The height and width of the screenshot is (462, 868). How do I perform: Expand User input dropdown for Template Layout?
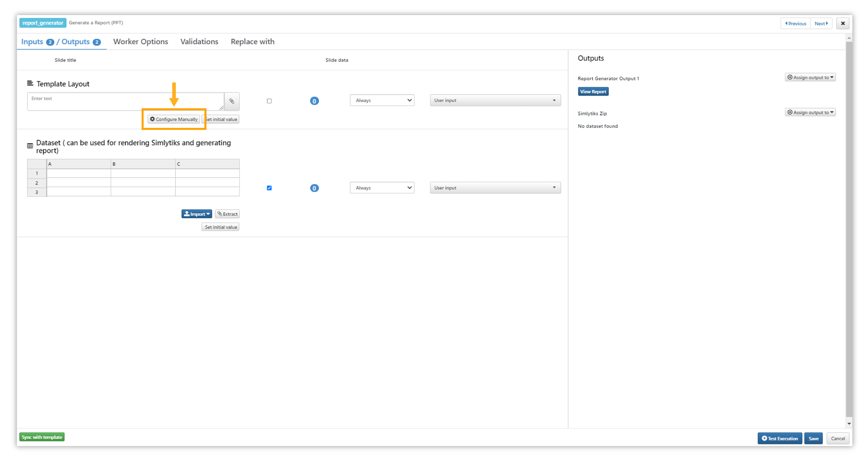[x=495, y=100]
